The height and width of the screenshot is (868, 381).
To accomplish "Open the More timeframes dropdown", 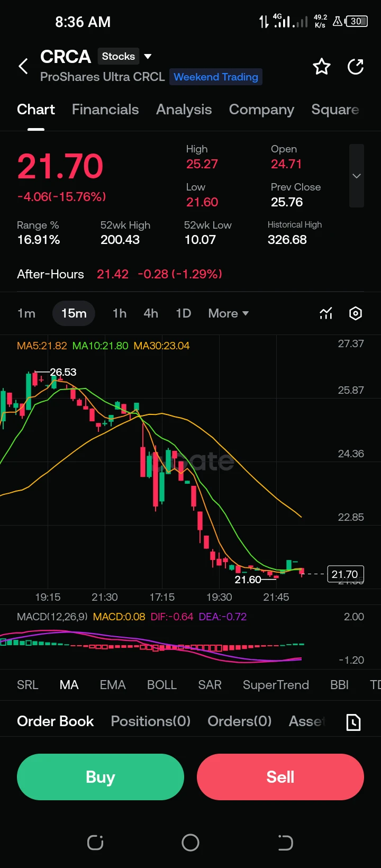I will coord(229,313).
